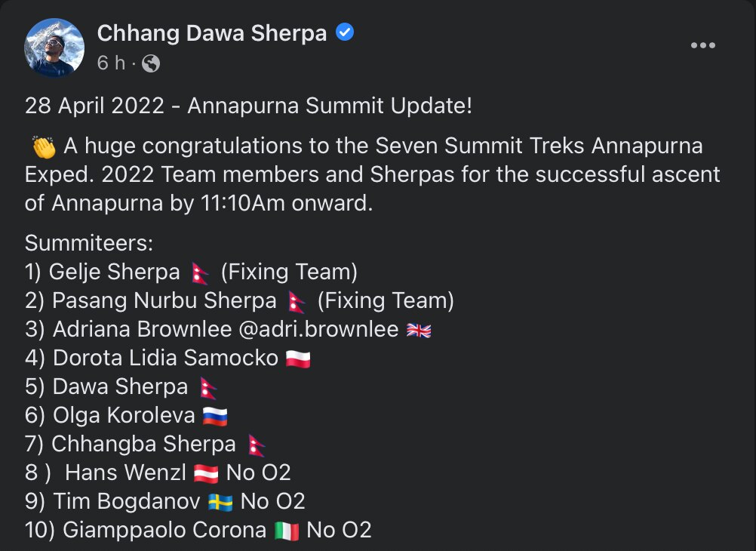Click Chhang Dawa Sherpa's profile picture

pyautogui.click(x=54, y=48)
